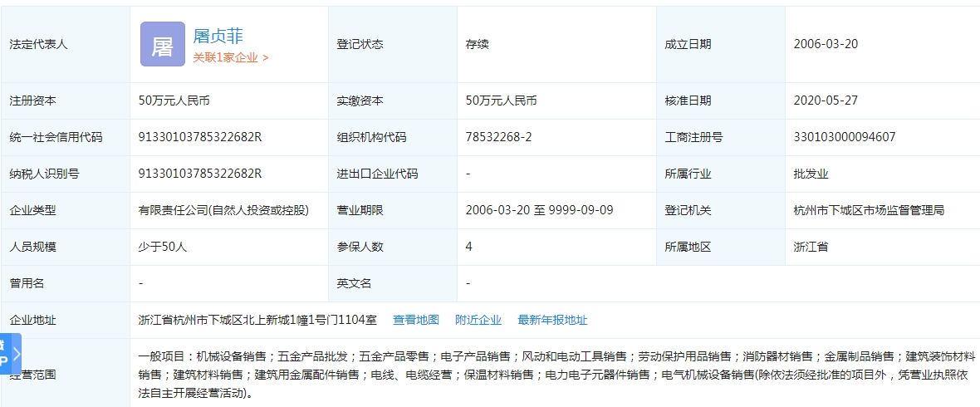Click the staff size value 少于50人
The width and height of the screenshot is (980, 407).
pyautogui.click(x=162, y=247)
